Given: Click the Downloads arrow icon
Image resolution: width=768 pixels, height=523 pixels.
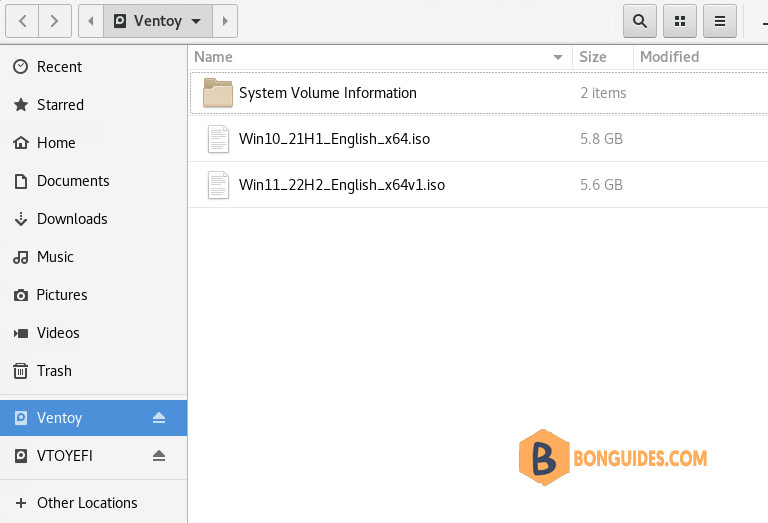Looking at the screenshot, I should click(21, 219).
